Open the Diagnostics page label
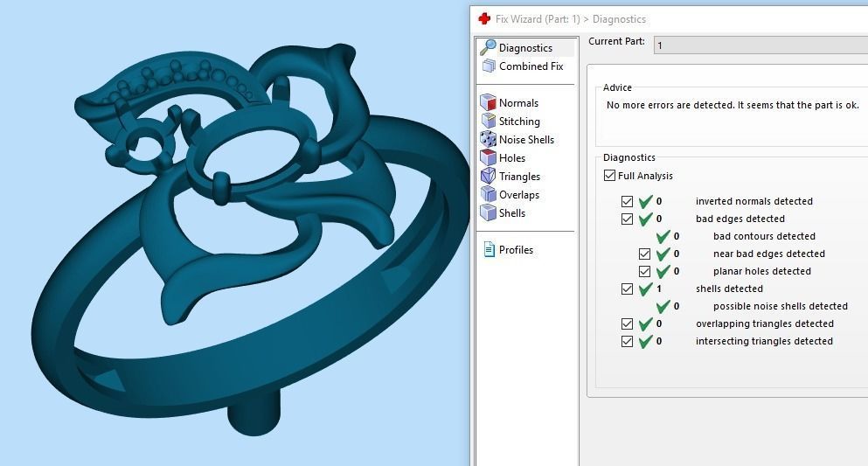The image size is (868, 466). (x=525, y=48)
